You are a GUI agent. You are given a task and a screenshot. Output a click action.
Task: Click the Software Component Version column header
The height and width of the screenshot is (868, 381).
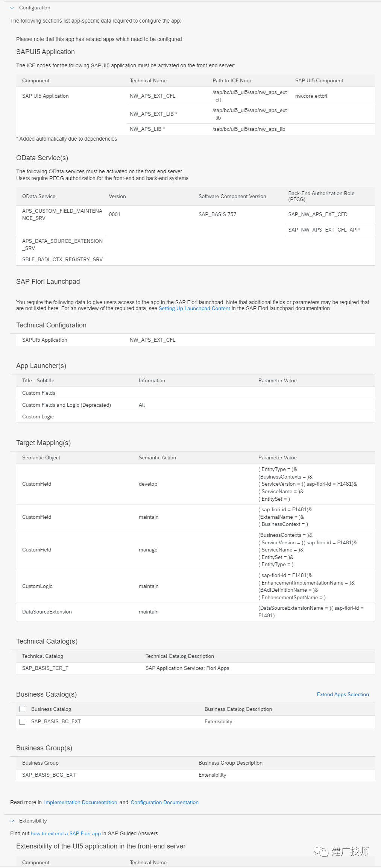point(232,196)
